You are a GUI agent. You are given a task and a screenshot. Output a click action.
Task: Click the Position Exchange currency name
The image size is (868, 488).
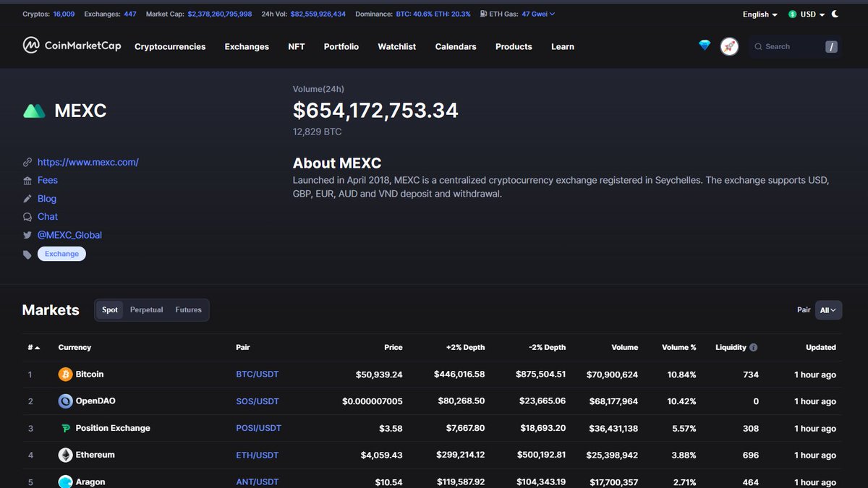point(113,428)
